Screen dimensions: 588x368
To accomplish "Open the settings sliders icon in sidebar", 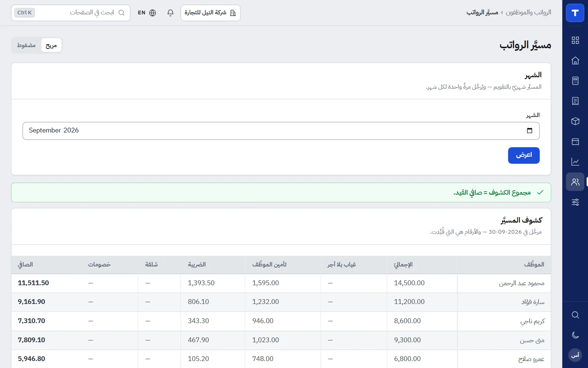I will 575,202.
